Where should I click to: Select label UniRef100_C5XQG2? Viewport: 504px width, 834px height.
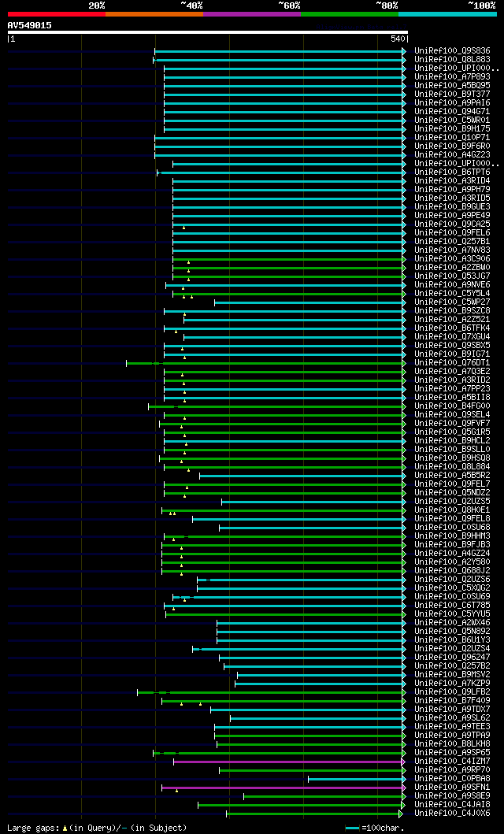pos(453,588)
